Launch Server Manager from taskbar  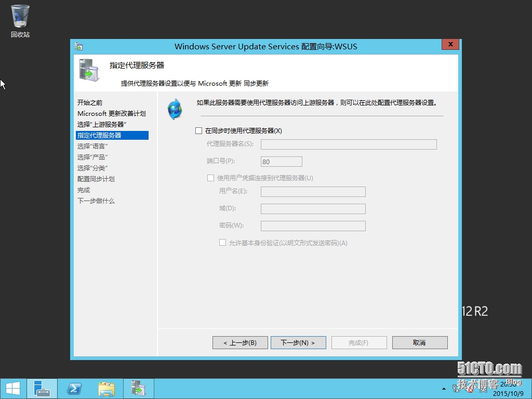point(42,389)
